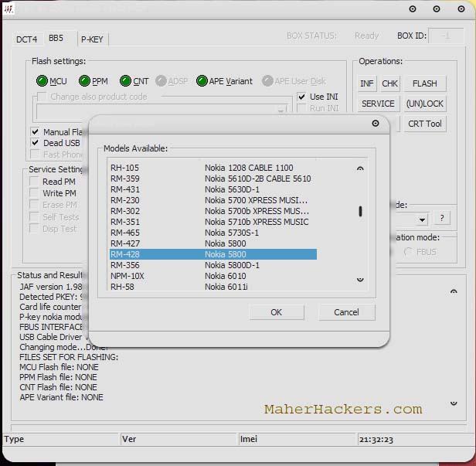
Task: Click first main window title control
Action: 413,9
